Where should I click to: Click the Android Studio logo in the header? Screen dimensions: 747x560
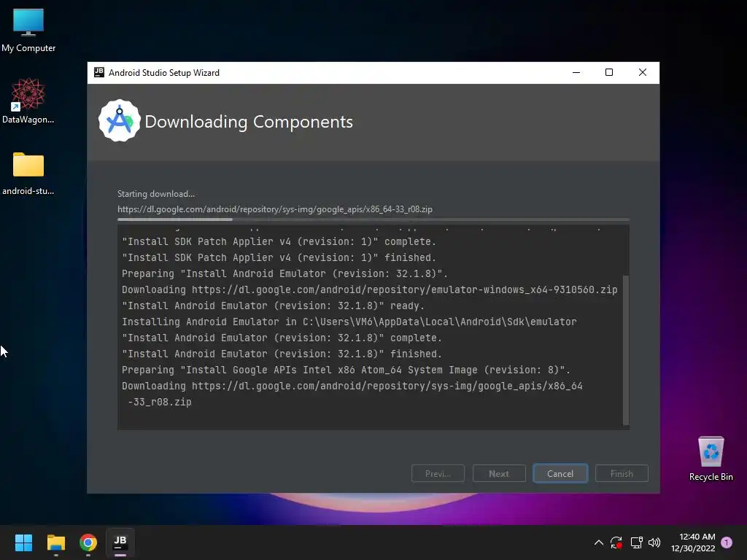coord(120,121)
